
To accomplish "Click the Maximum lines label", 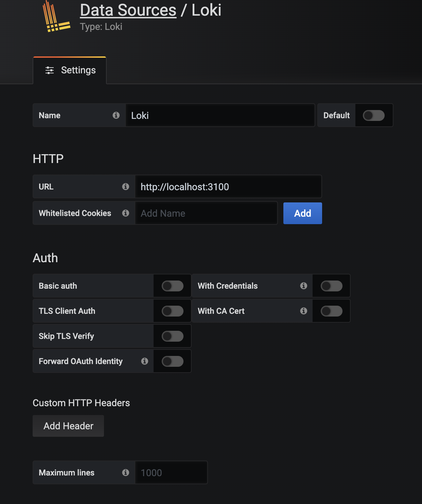I will (67, 472).
